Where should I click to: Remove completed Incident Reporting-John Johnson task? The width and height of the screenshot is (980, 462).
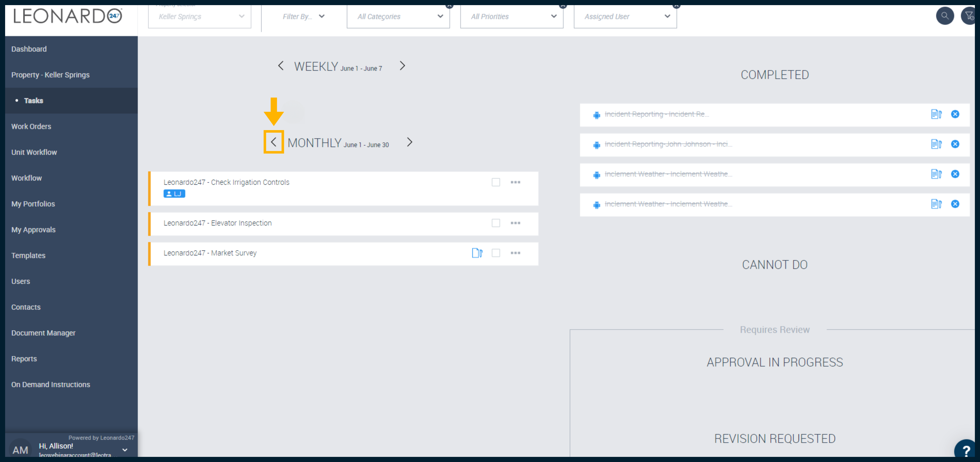click(955, 144)
